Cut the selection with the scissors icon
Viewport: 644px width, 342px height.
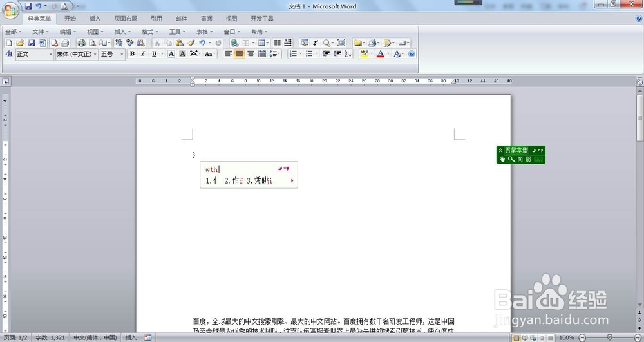click(157, 43)
